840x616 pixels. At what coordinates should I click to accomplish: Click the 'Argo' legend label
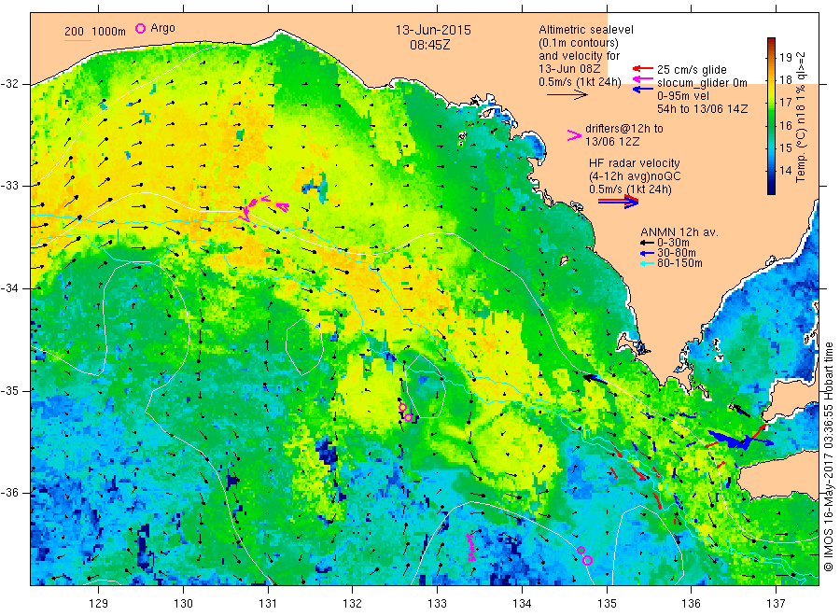[x=162, y=28]
